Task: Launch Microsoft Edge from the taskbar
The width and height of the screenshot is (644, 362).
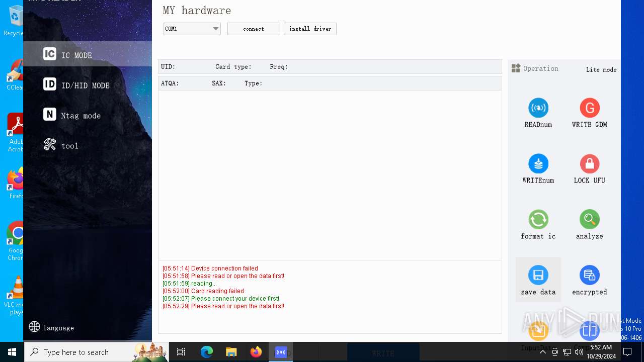Action: pyautogui.click(x=207, y=352)
